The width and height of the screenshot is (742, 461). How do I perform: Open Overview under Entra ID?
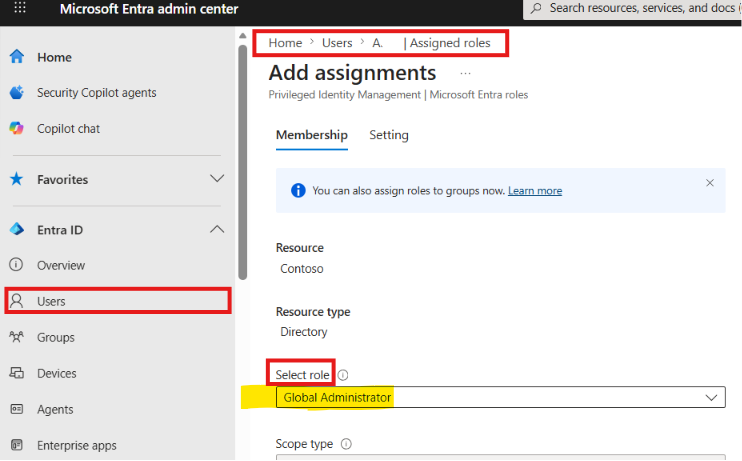click(x=61, y=266)
